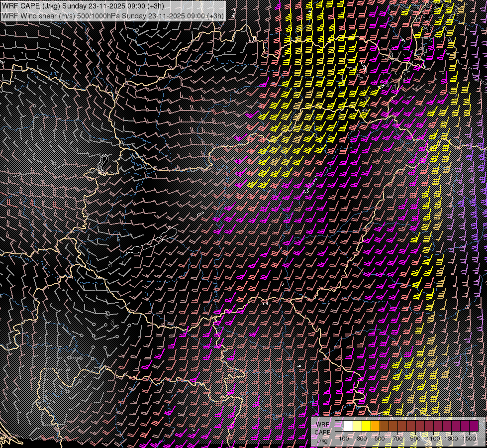Click the leftmost transparent CAPE legend swatch
This screenshot has width=487, height=448.
pos(340,426)
